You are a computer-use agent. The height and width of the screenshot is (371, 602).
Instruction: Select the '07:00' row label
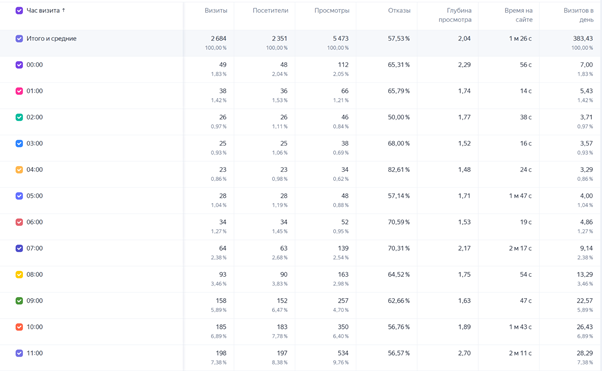[x=35, y=248]
